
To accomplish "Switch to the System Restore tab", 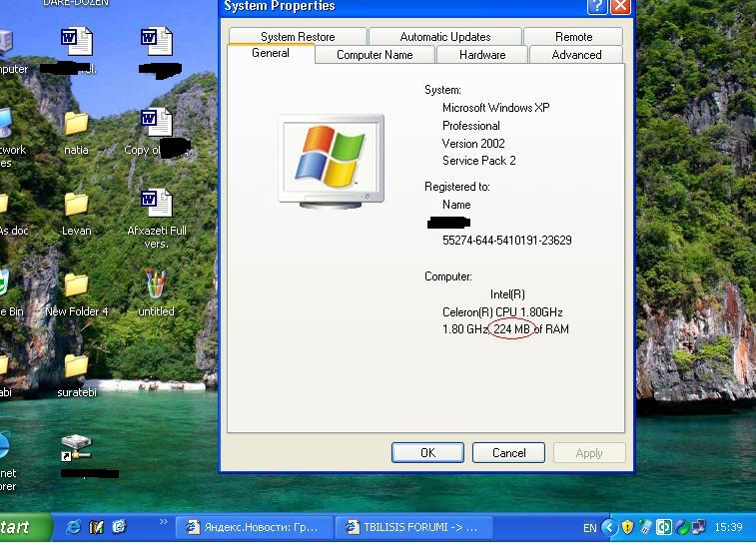I will tap(298, 37).
